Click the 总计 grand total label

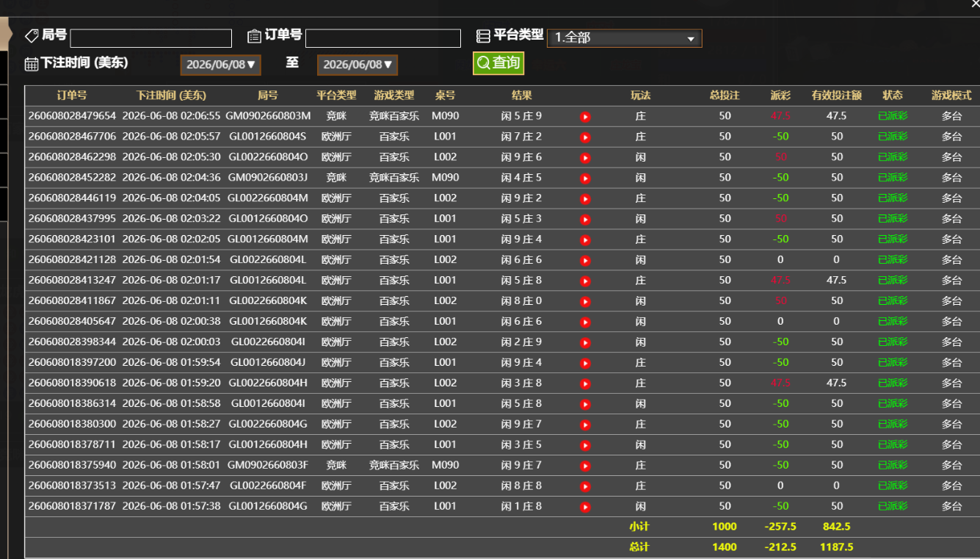(639, 547)
